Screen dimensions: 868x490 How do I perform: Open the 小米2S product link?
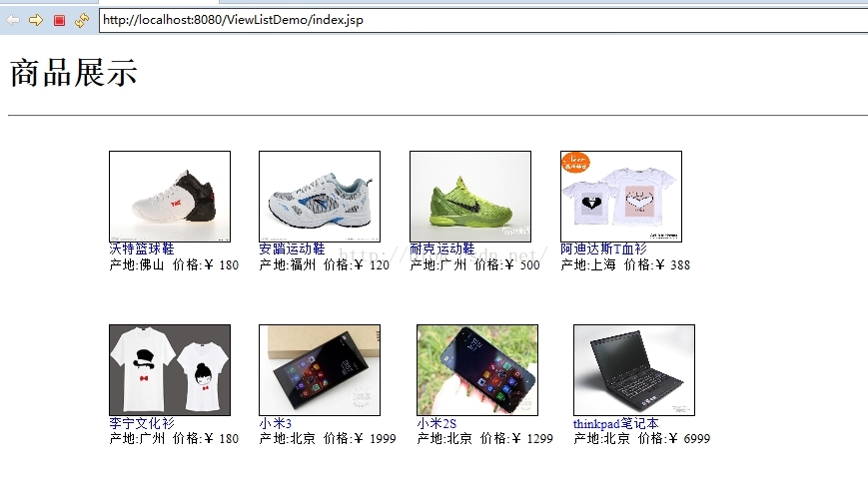(436, 423)
